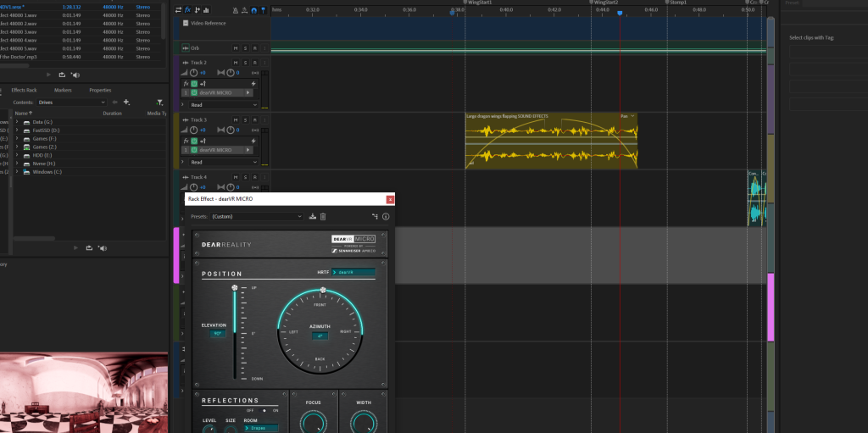Delete the preset using the trash icon
Image resolution: width=868 pixels, height=433 pixels.
point(323,217)
